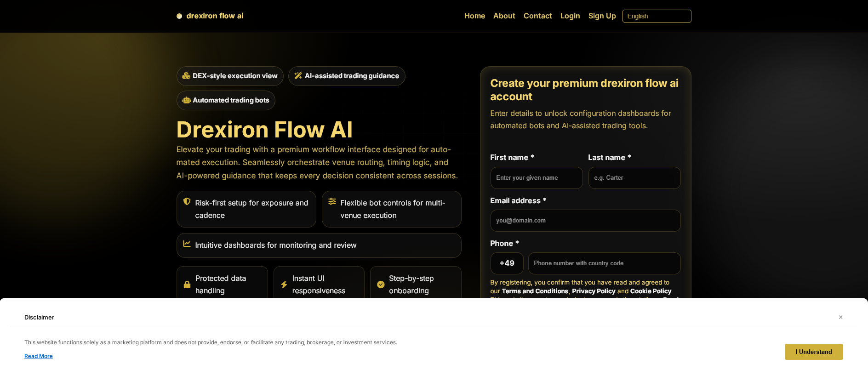Click the drexiron flow ai brand name

click(x=215, y=16)
